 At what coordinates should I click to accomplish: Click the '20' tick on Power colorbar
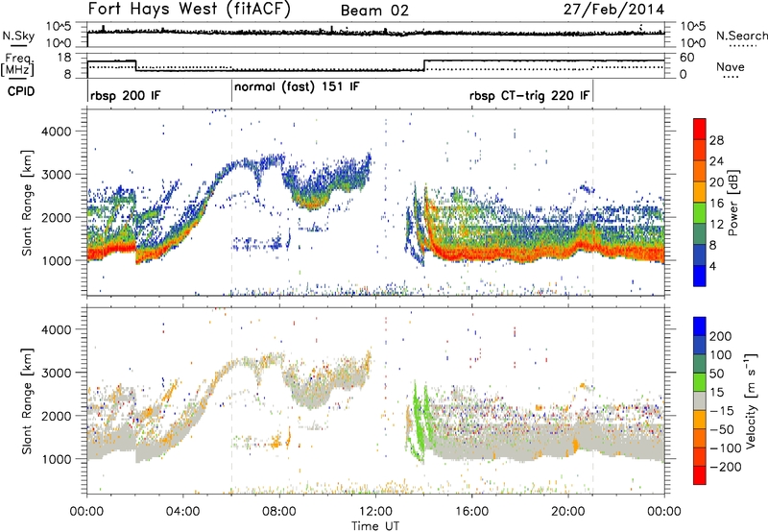(716, 182)
